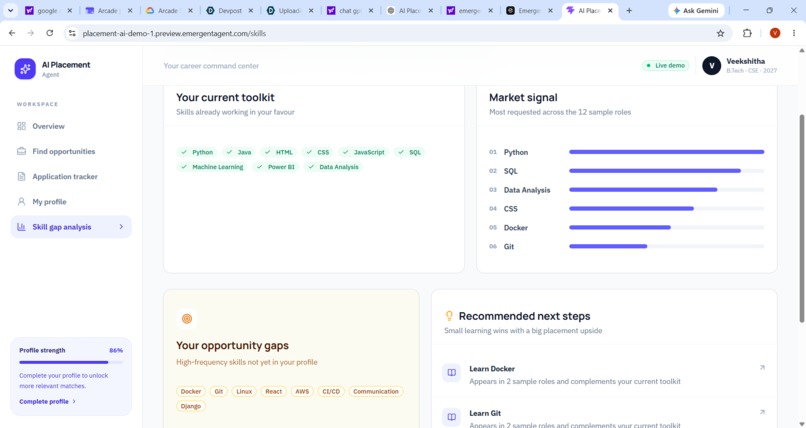Bookmark this page with star icon
806x428 pixels.
720,33
